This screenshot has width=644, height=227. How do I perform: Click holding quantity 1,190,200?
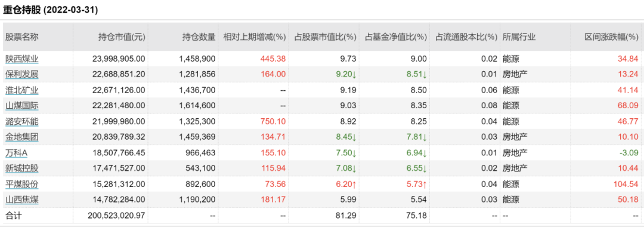197,200
